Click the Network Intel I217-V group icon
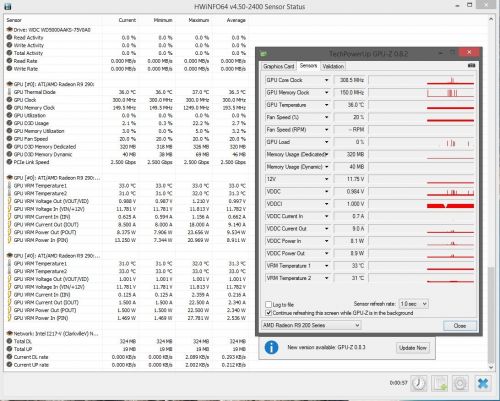This screenshot has height=401, width=500. tap(9, 333)
